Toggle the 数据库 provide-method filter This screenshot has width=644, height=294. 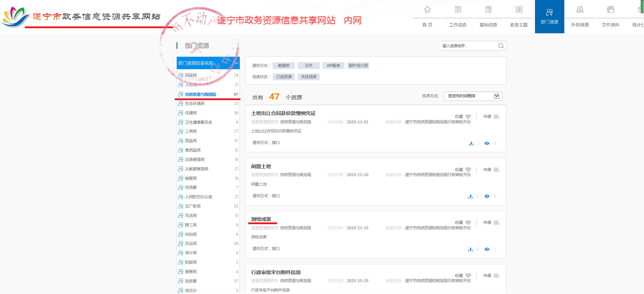tap(284, 65)
